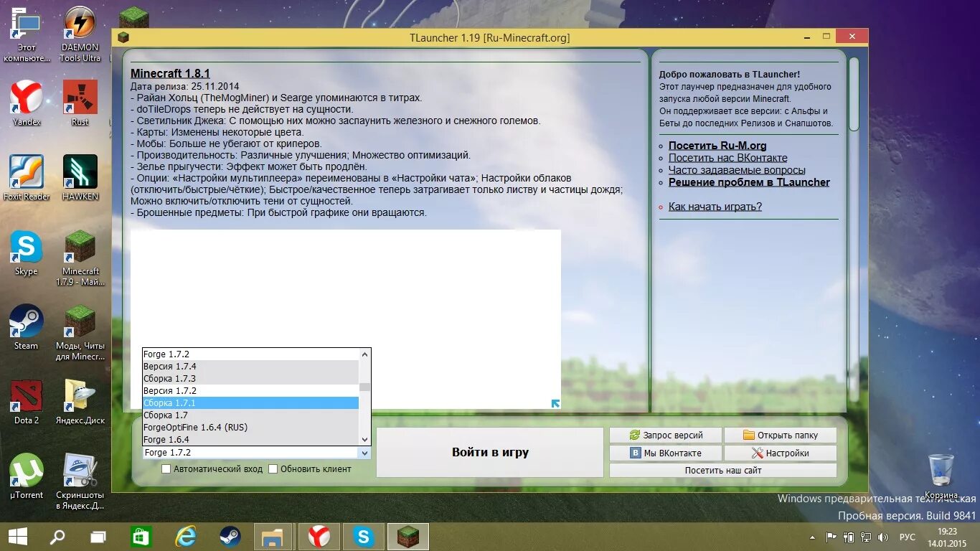Click version list scroll-down arrow
The width and height of the screenshot is (980, 551).
click(x=364, y=439)
